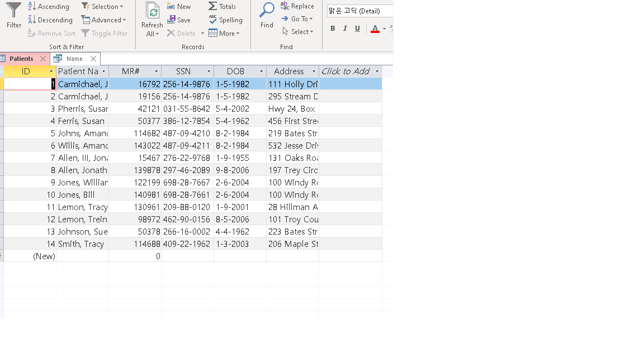
Task: Open the Go To dropdown
Action: point(297,19)
